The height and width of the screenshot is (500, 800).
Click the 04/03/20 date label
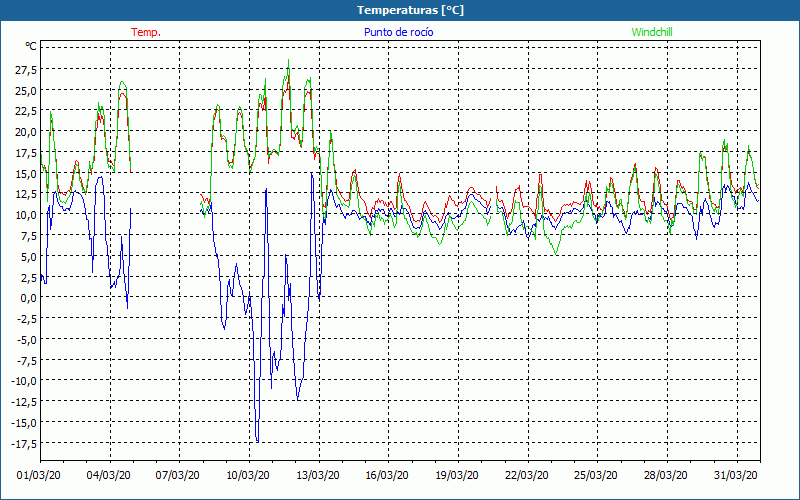pyautogui.click(x=109, y=476)
